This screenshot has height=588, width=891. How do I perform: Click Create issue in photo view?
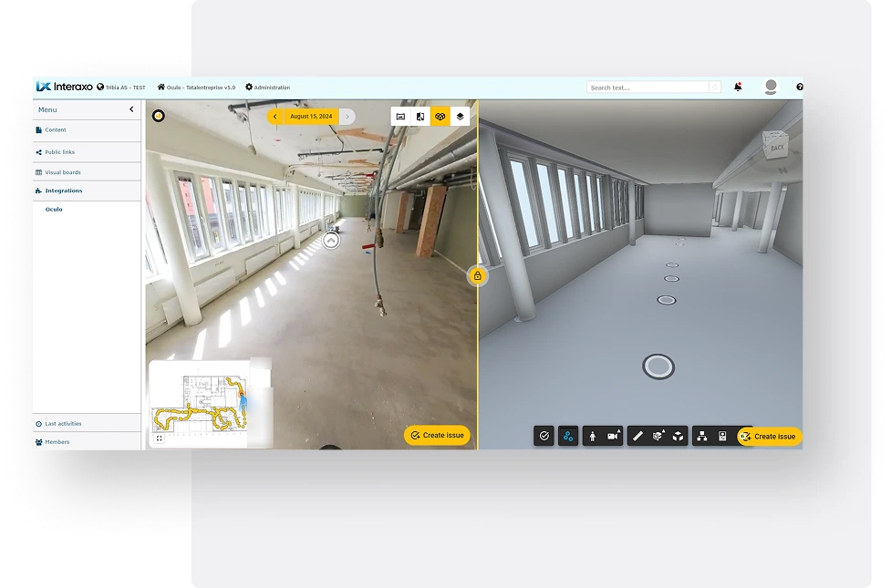point(437,436)
